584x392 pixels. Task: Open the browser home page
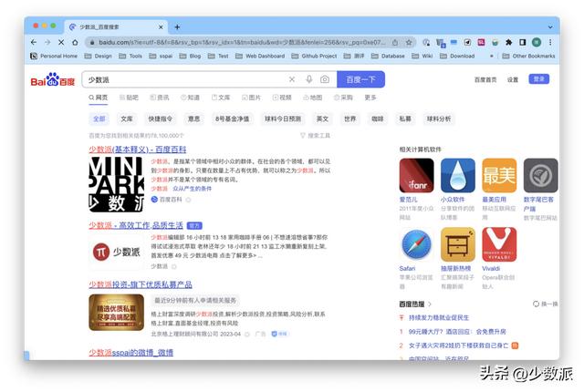(x=75, y=43)
